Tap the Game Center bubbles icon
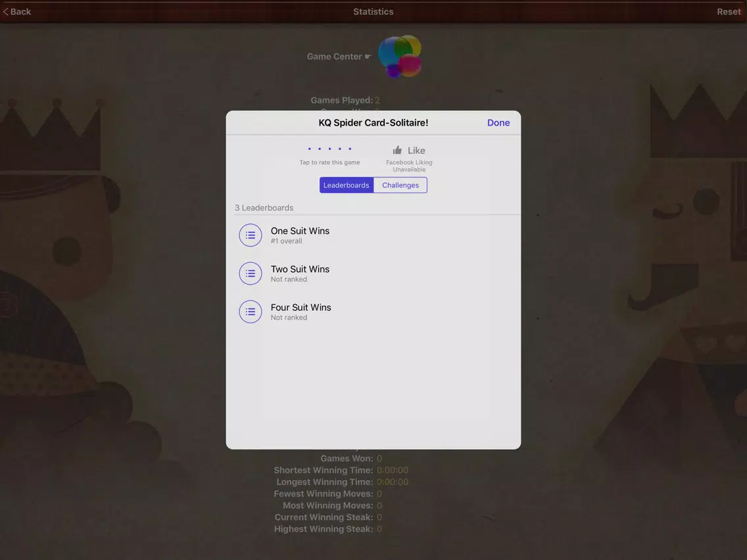Screen dimensions: 747x560 point(400,56)
